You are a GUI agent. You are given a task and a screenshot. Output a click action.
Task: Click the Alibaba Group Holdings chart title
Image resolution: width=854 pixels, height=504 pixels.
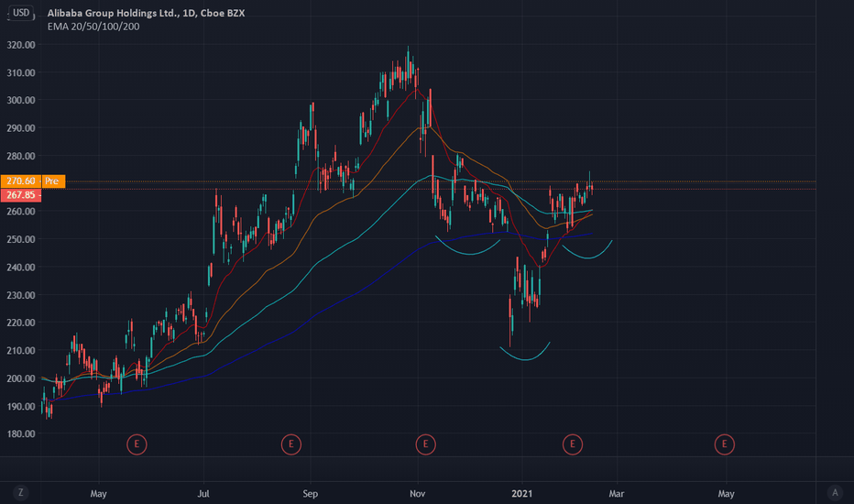pos(146,13)
